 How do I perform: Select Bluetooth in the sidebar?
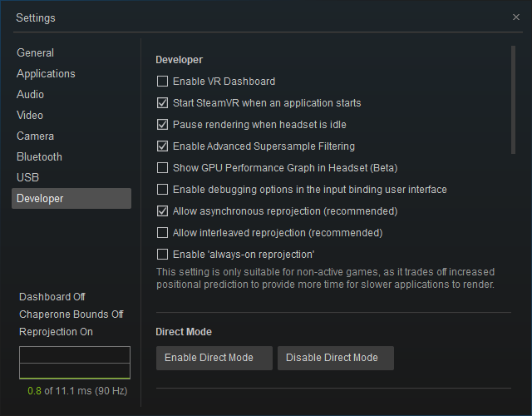[x=39, y=157]
